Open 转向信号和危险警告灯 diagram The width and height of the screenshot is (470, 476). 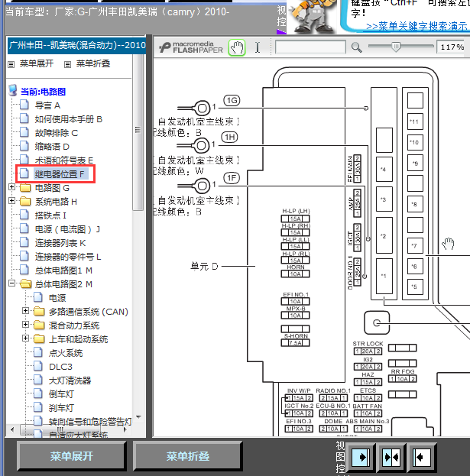click(x=90, y=421)
